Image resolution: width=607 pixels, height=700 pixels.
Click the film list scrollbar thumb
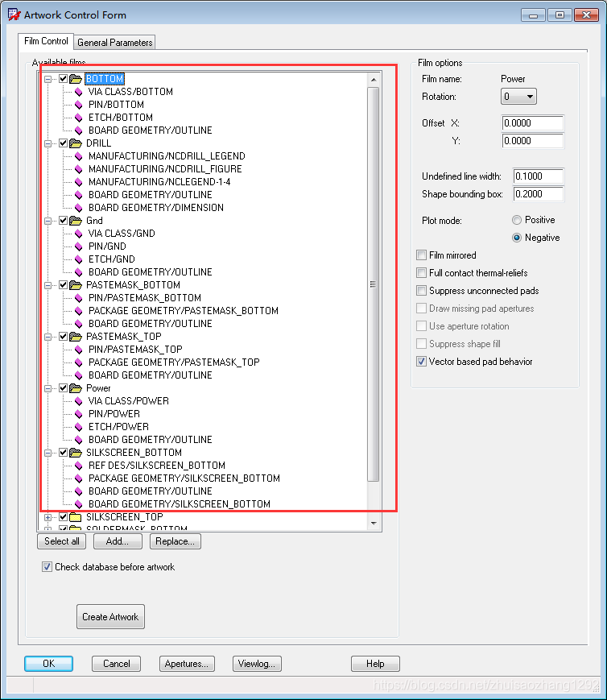(373, 284)
